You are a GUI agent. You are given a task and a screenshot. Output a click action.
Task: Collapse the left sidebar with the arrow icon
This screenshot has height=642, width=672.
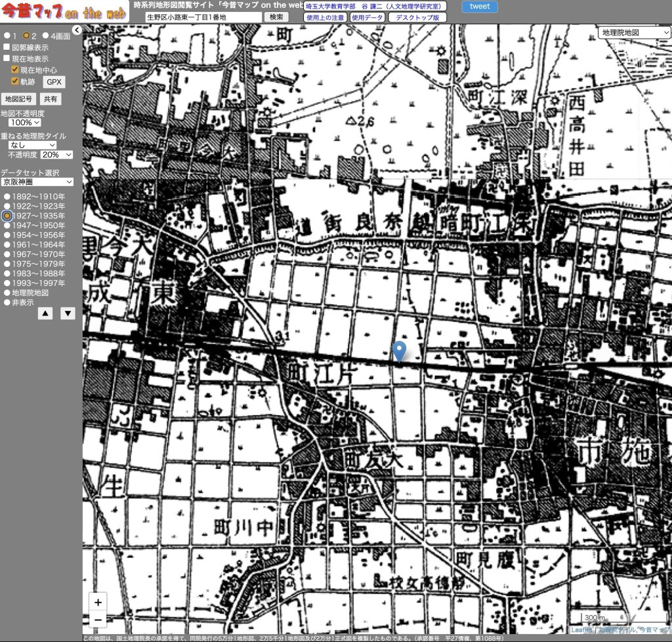coord(77,30)
